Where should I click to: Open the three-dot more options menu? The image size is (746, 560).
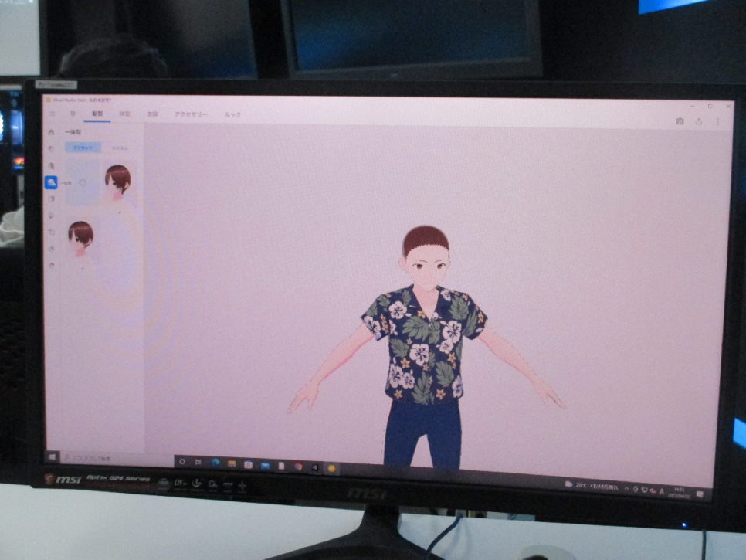pyautogui.click(x=717, y=122)
